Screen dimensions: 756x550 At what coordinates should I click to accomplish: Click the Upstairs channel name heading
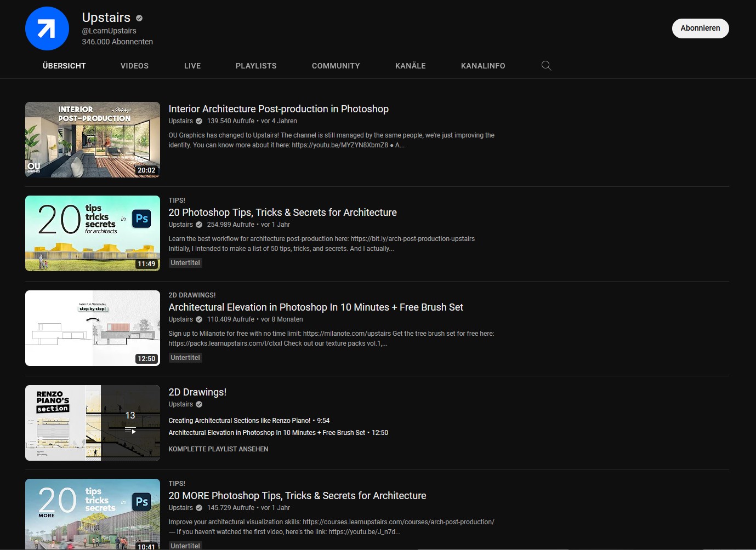[x=106, y=18]
